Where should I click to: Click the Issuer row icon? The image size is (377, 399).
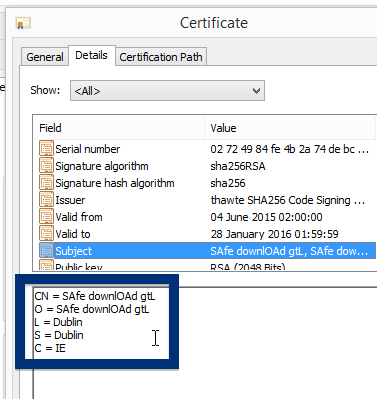[46, 200]
